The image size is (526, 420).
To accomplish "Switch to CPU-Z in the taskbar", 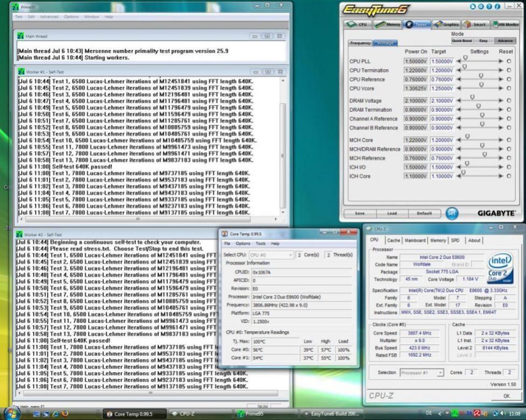I will point(200,414).
